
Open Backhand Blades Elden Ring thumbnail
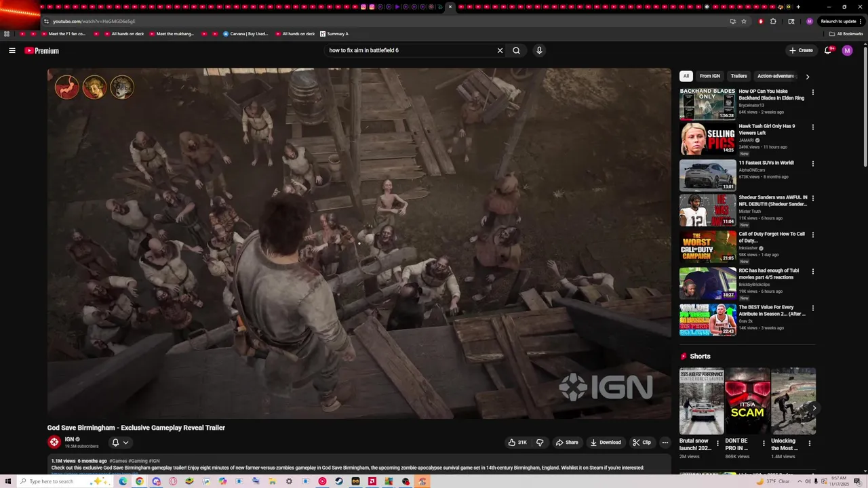pos(708,103)
